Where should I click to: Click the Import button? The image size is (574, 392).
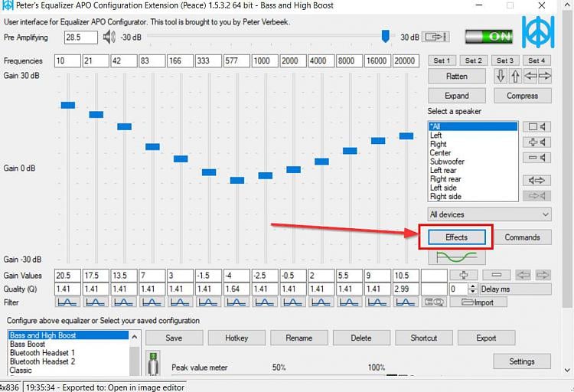click(x=478, y=302)
